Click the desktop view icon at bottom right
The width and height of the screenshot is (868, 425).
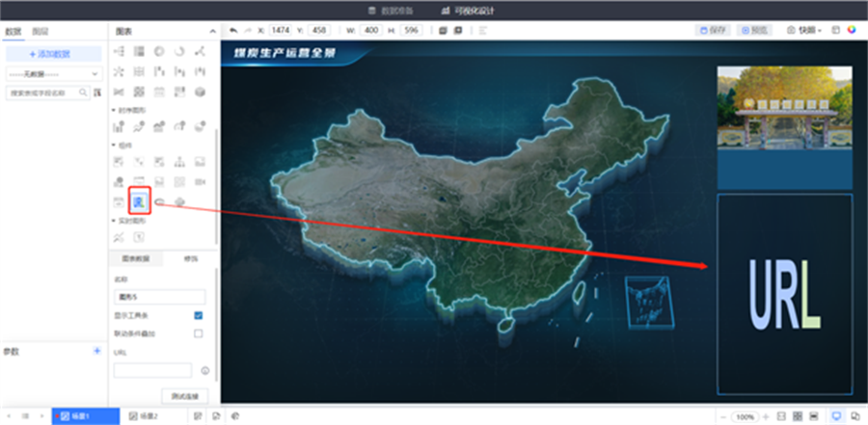point(835,415)
